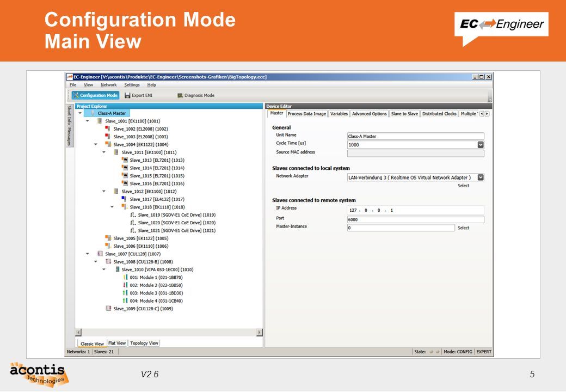Click the drive icon of Slave_1014 [EL7201]
The height and width of the screenshot is (392, 566).
(125, 168)
